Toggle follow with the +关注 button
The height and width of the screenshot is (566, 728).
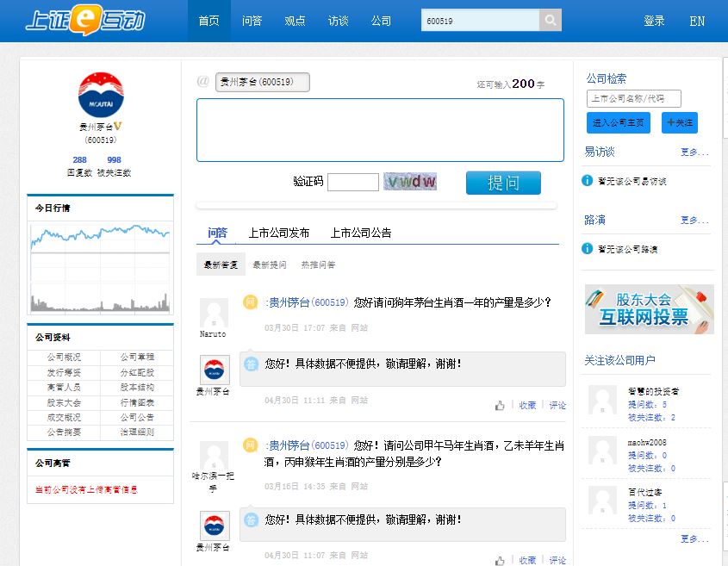681,122
